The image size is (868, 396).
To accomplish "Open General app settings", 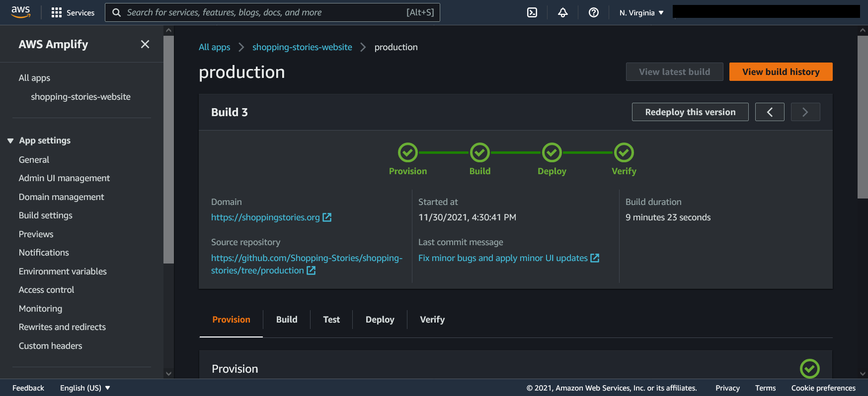I will point(34,160).
